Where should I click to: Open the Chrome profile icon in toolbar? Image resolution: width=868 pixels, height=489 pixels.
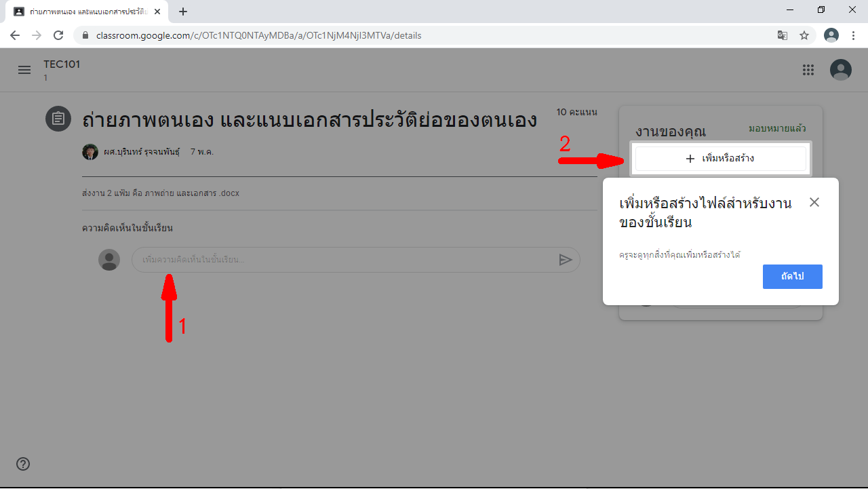(x=831, y=35)
